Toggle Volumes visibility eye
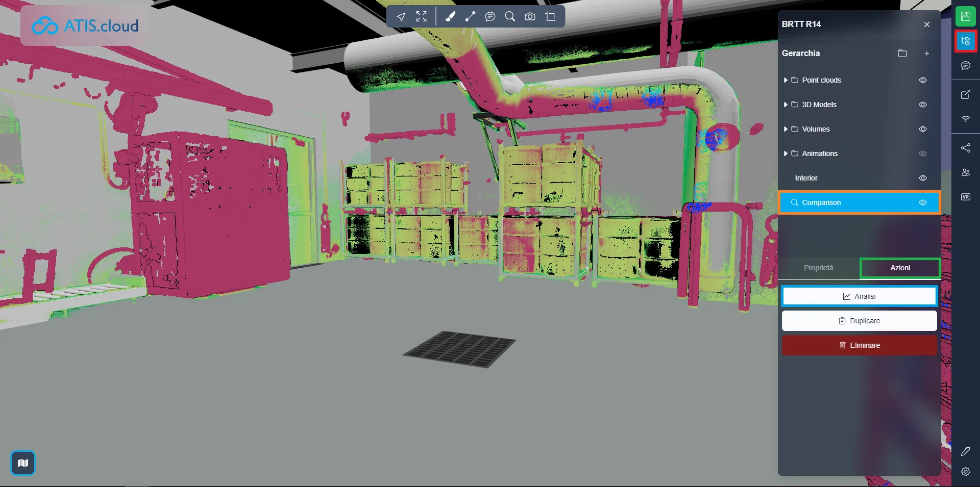980x487 pixels. (x=922, y=129)
